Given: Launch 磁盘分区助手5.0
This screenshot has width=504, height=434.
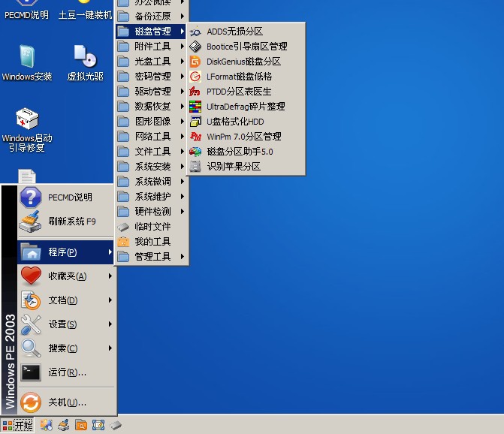Looking at the screenshot, I should [246, 152].
